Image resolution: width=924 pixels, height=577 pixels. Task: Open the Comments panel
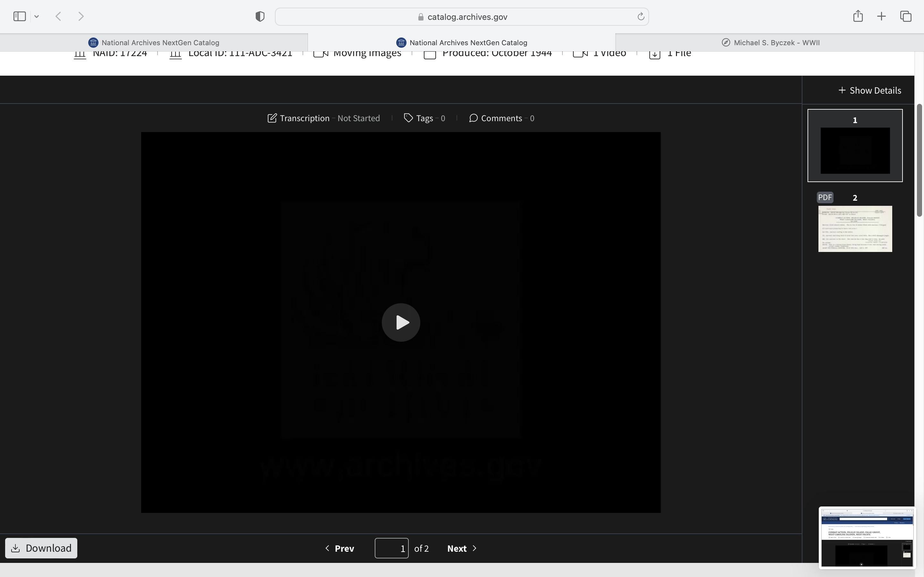click(x=501, y=118)
